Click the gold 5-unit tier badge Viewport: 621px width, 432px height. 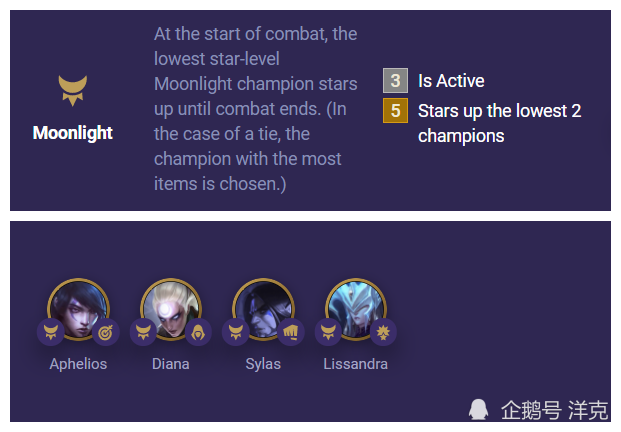tap(395, 110)
